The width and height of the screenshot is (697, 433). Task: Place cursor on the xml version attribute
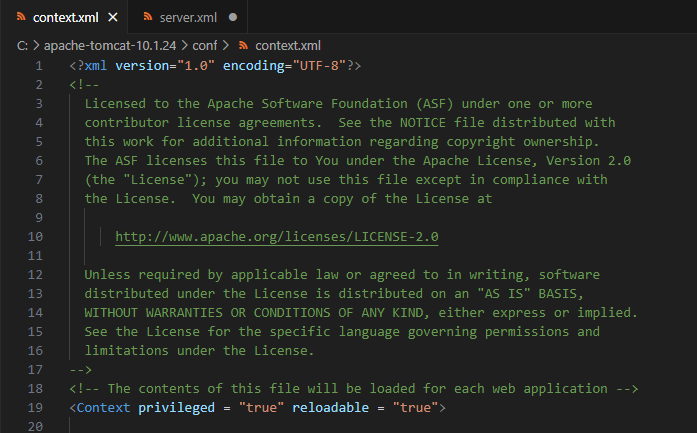(x=142, y=66)
